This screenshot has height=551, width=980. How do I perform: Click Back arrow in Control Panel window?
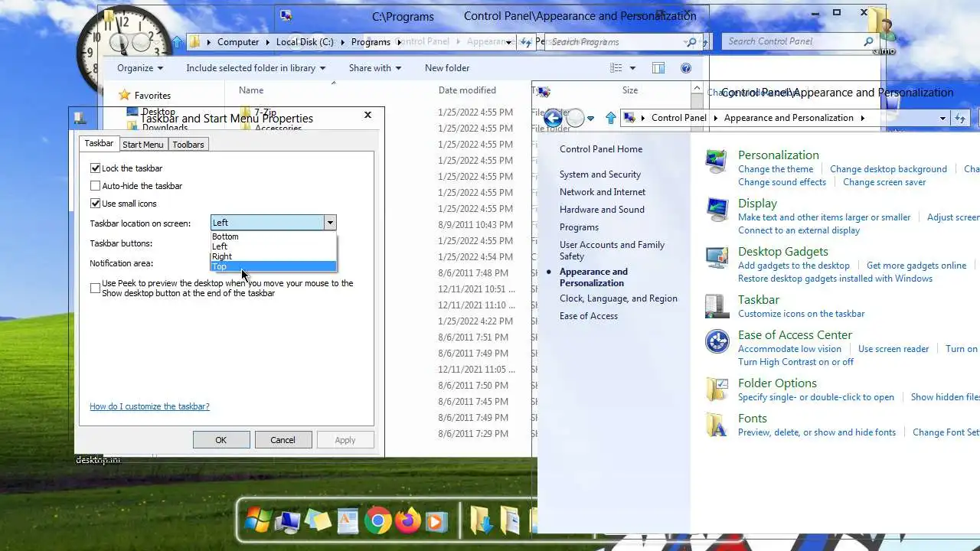(553, 118)
